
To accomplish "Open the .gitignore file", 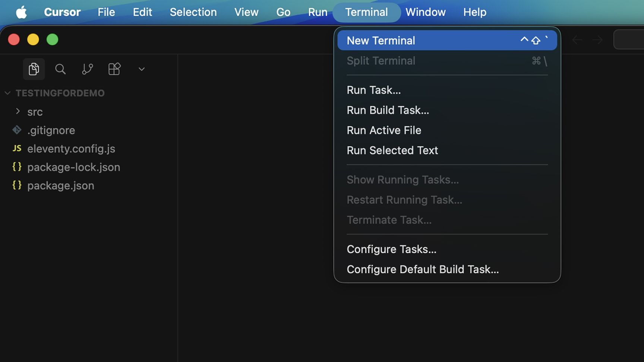I will (51, 130).
